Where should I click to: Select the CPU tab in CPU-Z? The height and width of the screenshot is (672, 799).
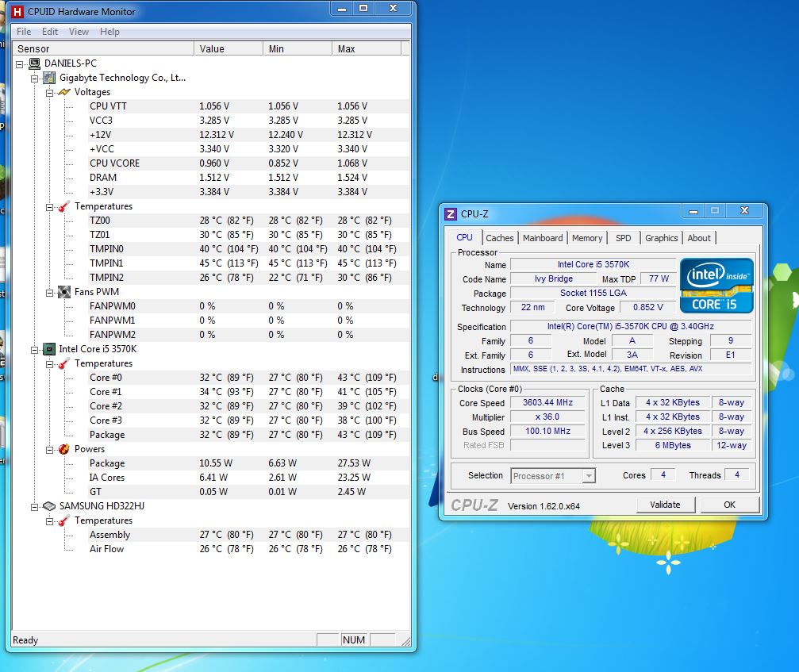coord(464,237)
